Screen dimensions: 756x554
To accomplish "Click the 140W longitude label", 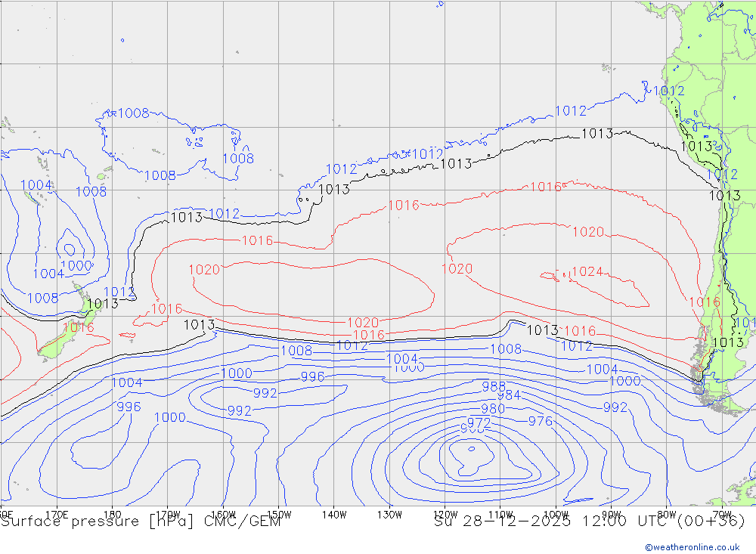I will point(334,515).
